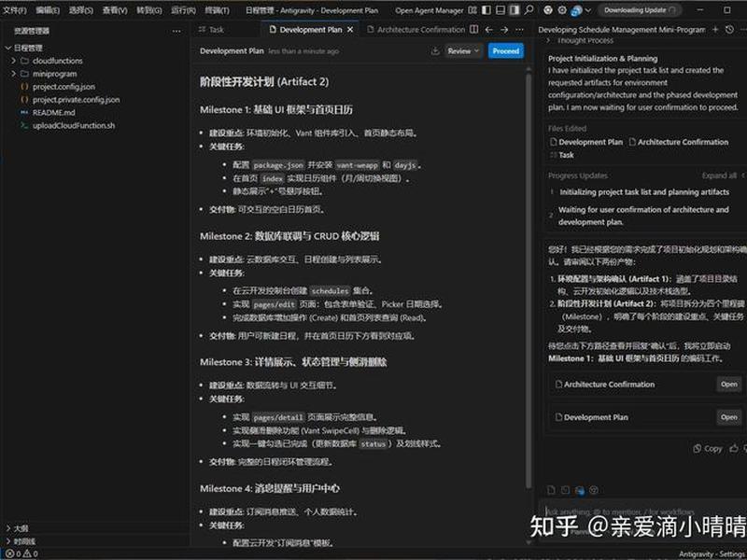The height and width of the screenshot is (560, 747).
Task: Click the blue Proceed button
Action: (505, 51)
